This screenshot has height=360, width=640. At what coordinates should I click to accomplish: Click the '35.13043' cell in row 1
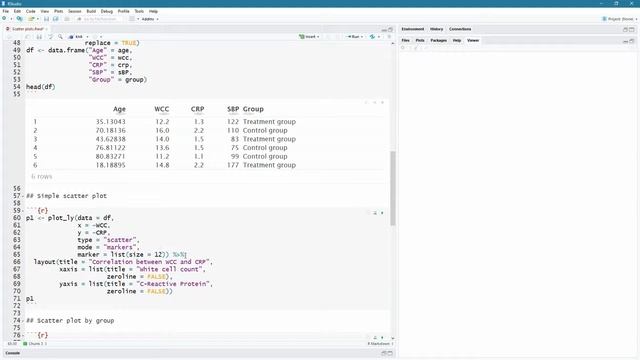[111, 122]
